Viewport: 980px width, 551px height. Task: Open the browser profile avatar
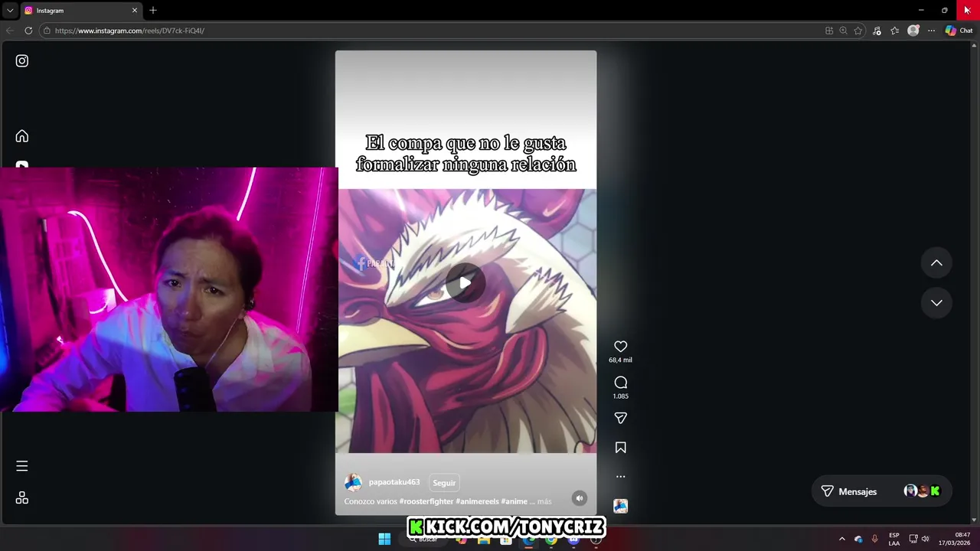[x=913, y=31]
